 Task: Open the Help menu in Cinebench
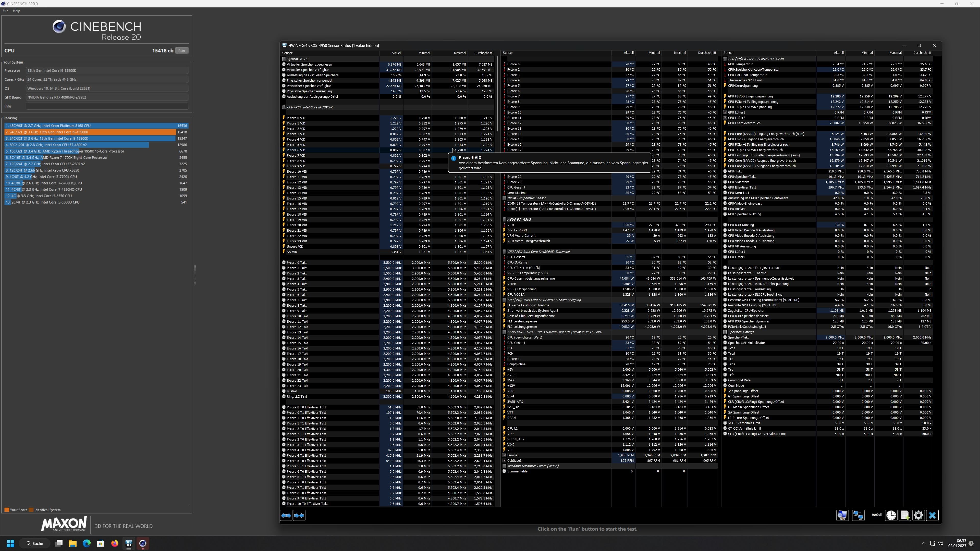(x=16, y=11)
